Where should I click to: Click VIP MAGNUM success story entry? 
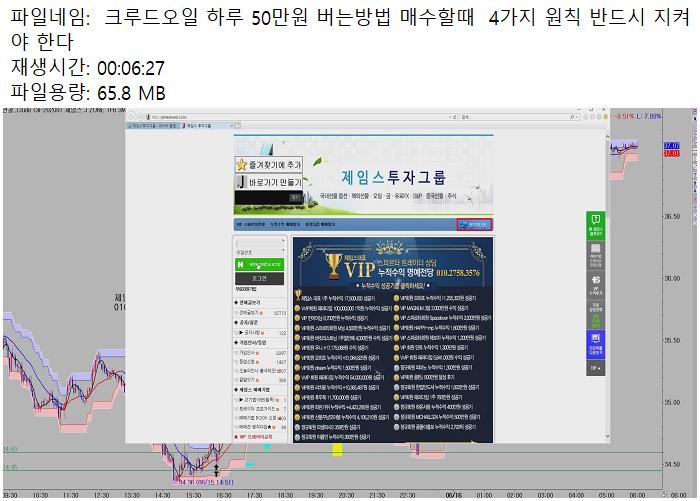pos(431,308)
